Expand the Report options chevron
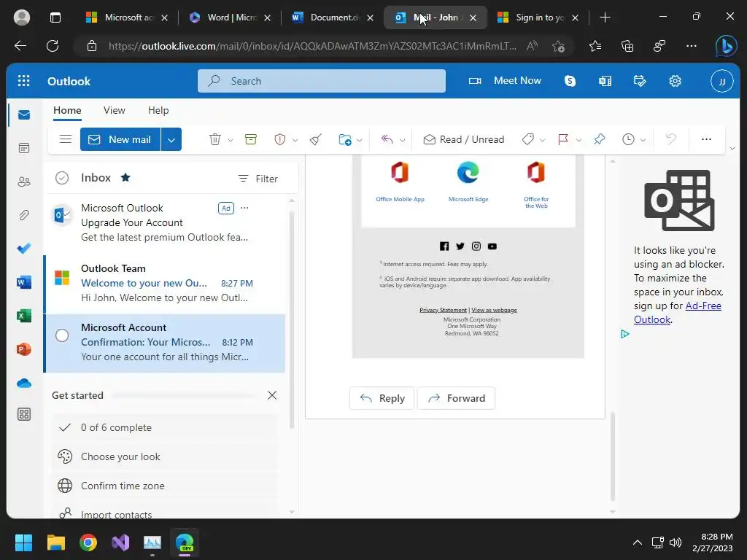747x560 pixels. click(x=295, y=140)
